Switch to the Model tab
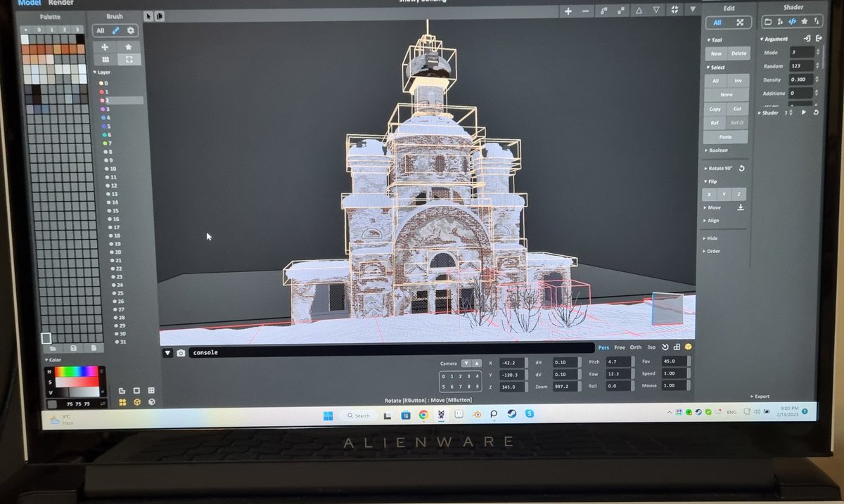 point(30,4)
